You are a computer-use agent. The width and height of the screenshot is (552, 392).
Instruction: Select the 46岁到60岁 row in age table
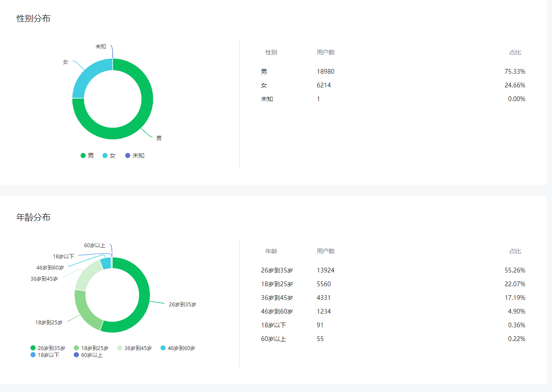393,311
